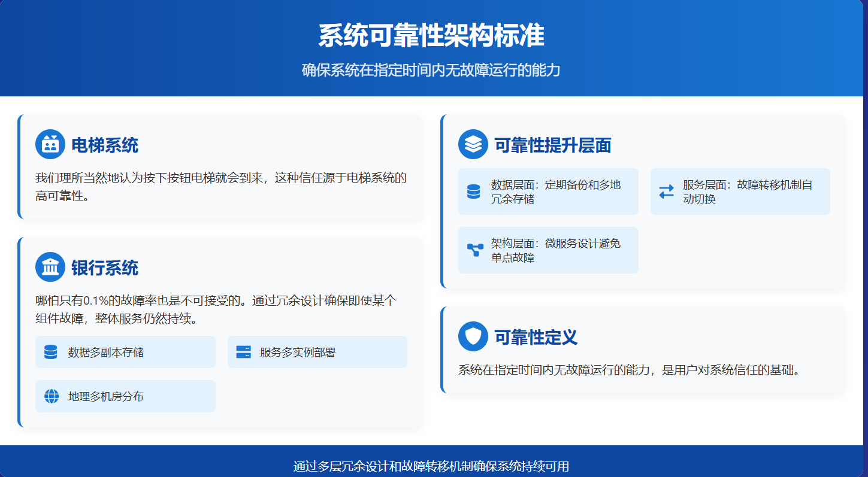
Task: Click the server icon next to 服务多实例部署
Action: tap(243, 352)
